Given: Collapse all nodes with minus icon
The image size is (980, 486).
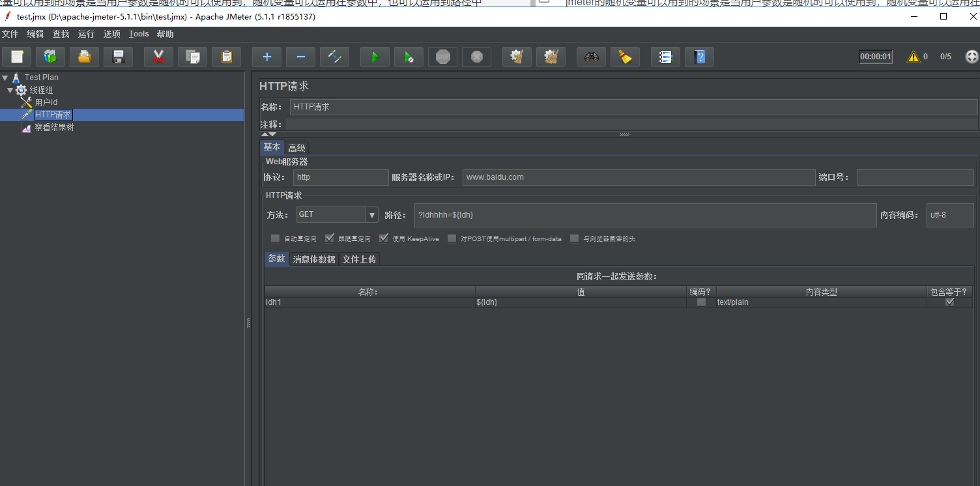Looking at the screenshot, I should point(300,57).
